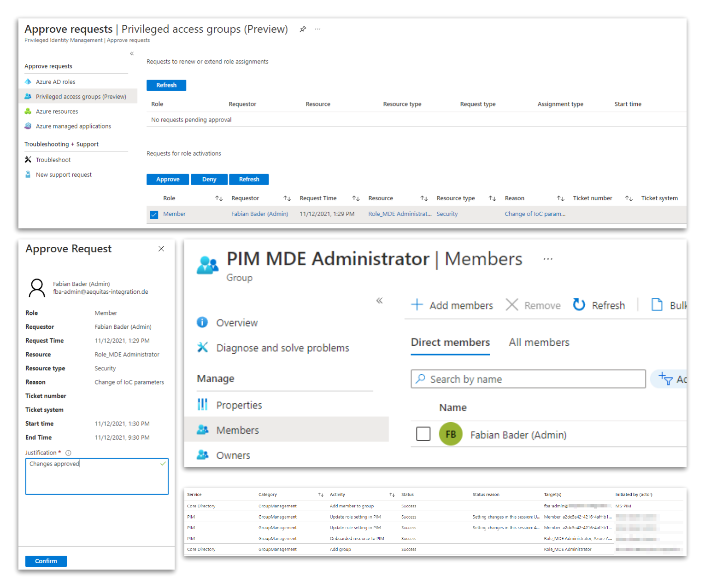
Task: Select Troubleshoot under Troubleshooting + Support
Action: (x=53, y=159)
